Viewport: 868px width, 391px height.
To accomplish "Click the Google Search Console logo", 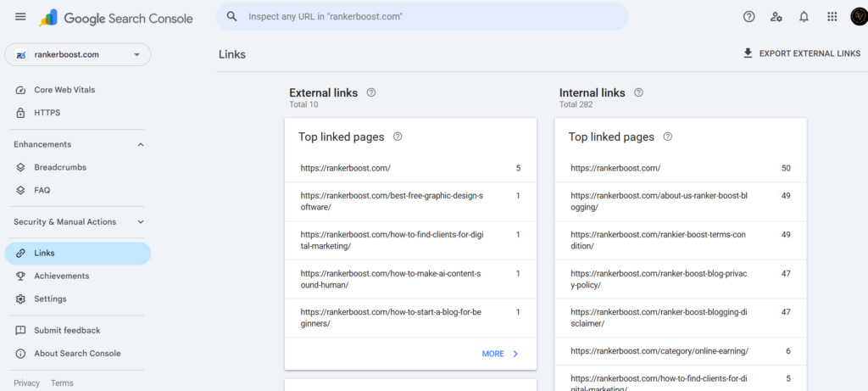I will pyautogui.click(x=115, y=19).
